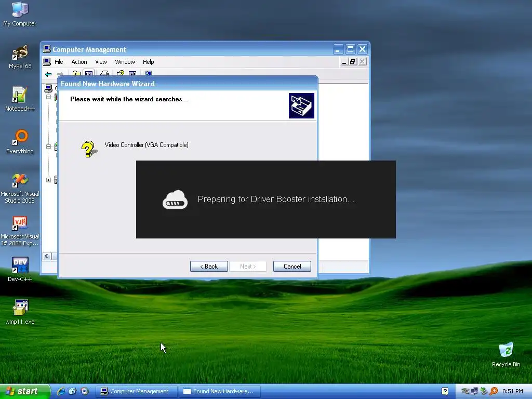Click the Back arrow in Computer Management toolbar
532x399 pixels.
point(48,74)
